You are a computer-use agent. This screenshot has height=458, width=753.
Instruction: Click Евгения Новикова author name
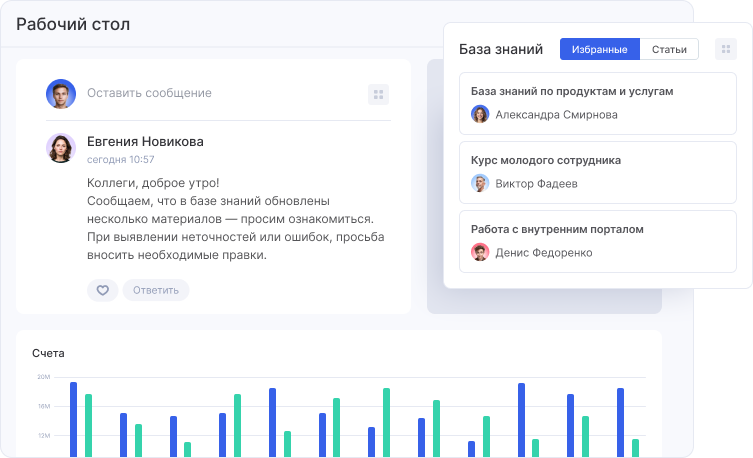click(x=145, y=141)
